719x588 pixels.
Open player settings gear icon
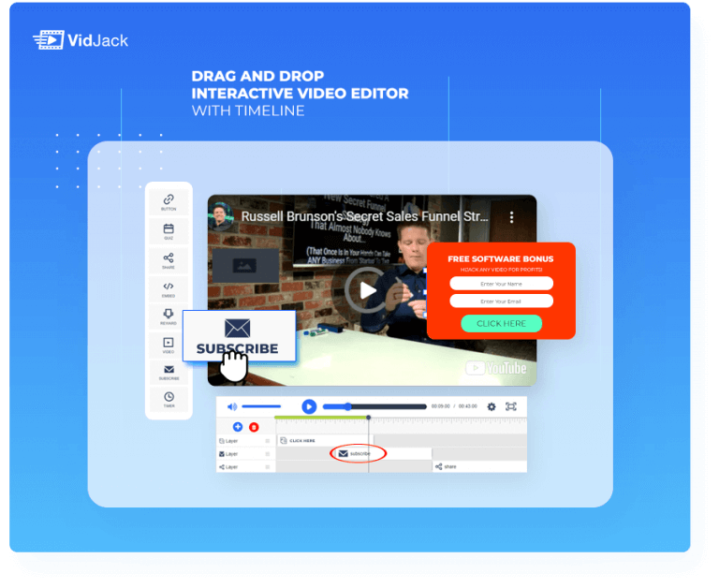pos(492,407)
